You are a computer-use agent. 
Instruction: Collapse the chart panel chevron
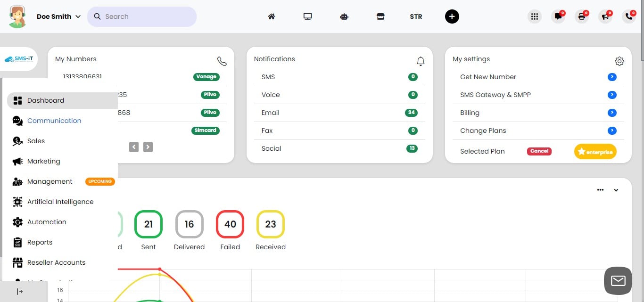click(616, 190)
